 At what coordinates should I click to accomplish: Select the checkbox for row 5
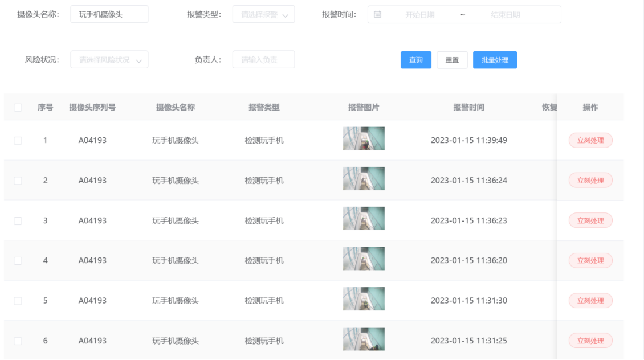pos(18,301)
